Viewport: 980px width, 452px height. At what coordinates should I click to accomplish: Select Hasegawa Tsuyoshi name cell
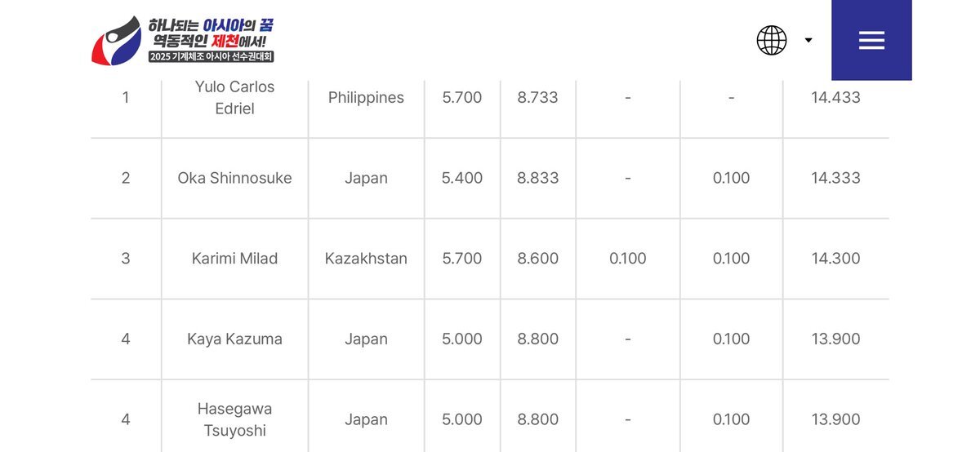coord(234,419)
